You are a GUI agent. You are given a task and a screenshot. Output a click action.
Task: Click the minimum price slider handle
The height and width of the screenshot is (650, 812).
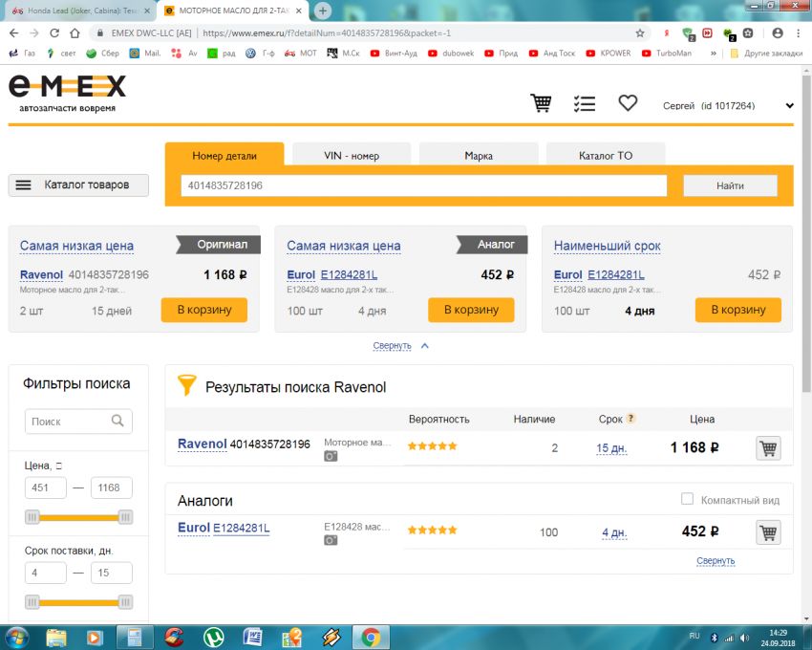[32, 517]
